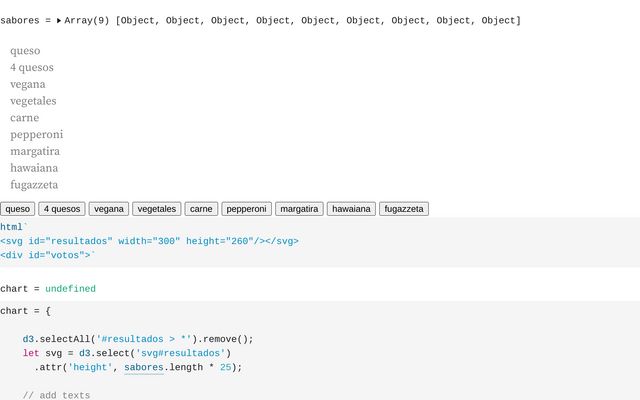
Task: Click the 'queso' vote button
Action: (x=18, y=209)
